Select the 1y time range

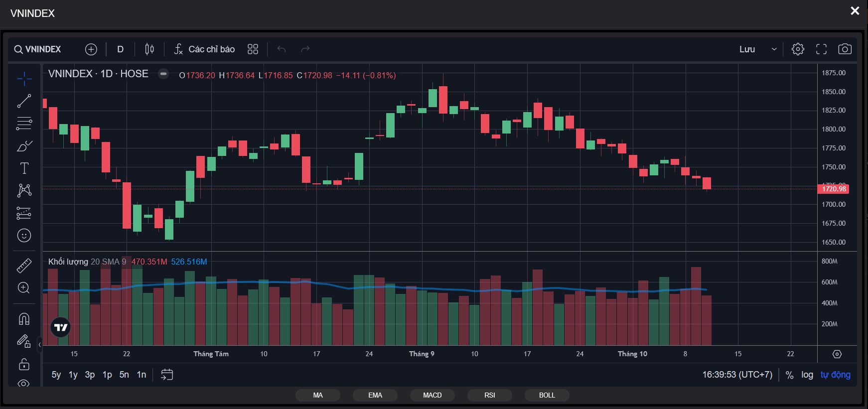73,375
